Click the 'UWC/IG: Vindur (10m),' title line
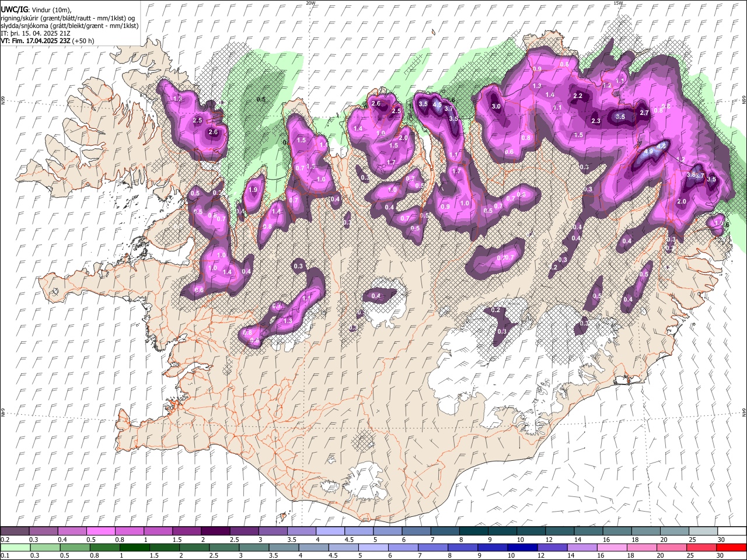 tap(36, 10)
